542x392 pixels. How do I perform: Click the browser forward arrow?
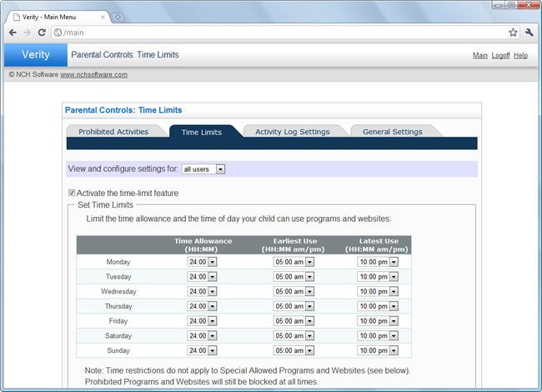(27, 33)
